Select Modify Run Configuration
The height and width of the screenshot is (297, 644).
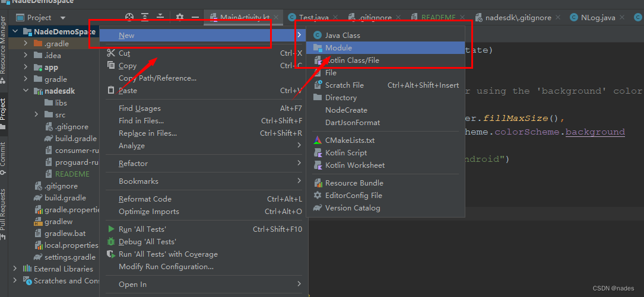click(204, 267)
